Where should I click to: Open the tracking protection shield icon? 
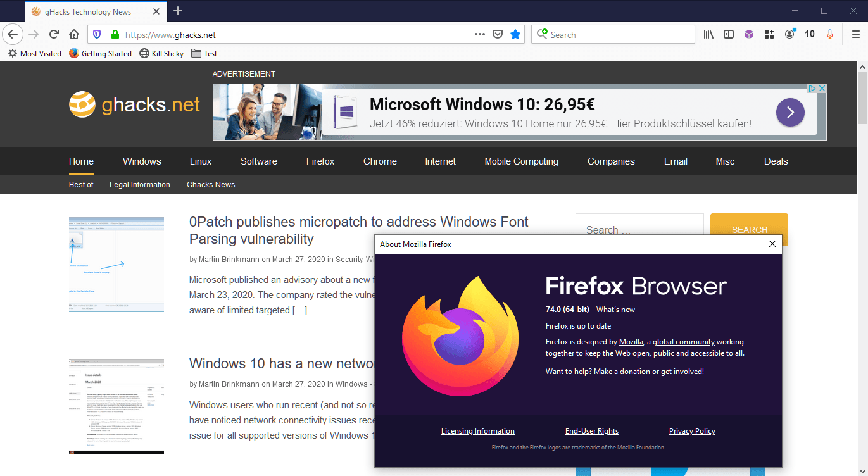(97, 34)
